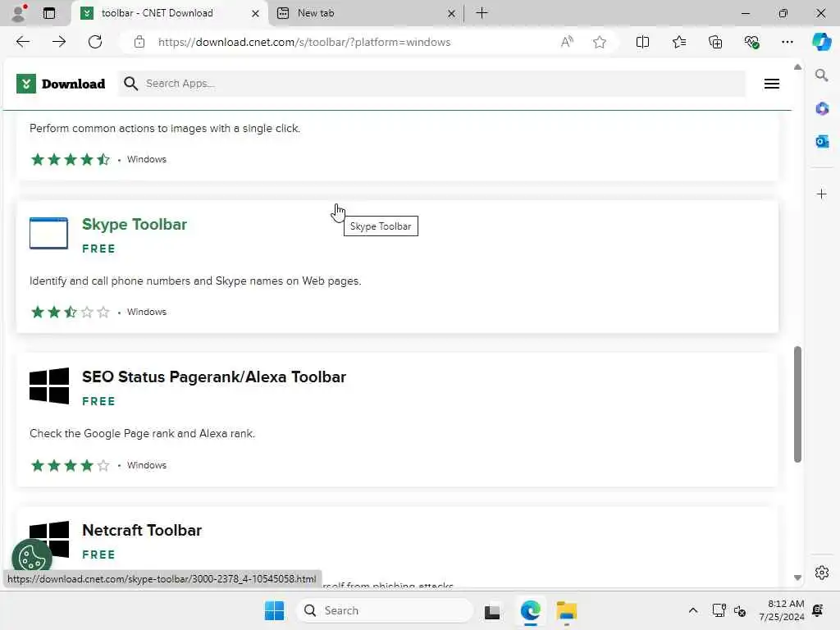Open cookie preferences button
The image size is (840, 630).
[32, 558]
